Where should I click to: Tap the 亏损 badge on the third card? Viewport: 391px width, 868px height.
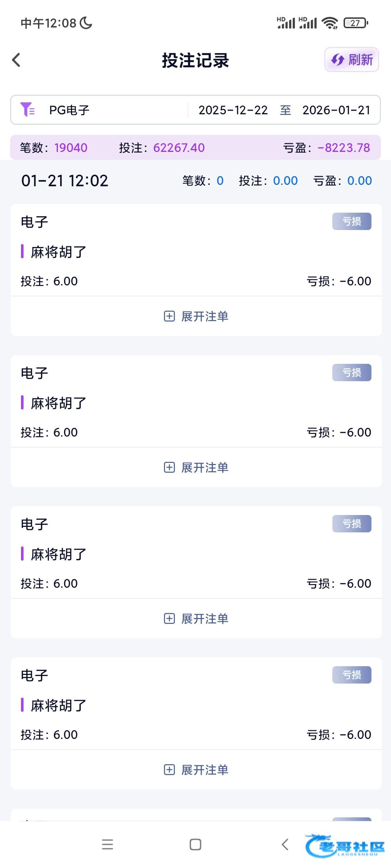pos(352,524)
